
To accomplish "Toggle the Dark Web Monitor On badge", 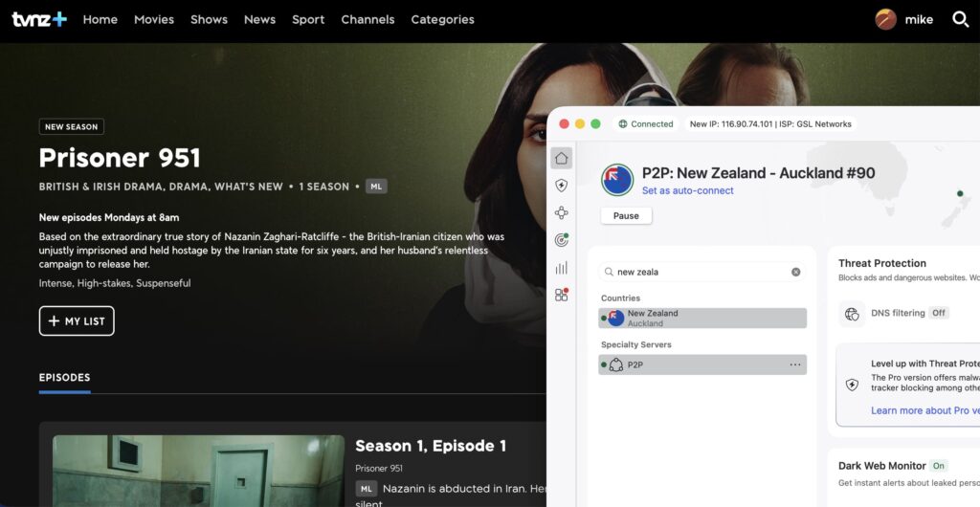I will 939,466.
